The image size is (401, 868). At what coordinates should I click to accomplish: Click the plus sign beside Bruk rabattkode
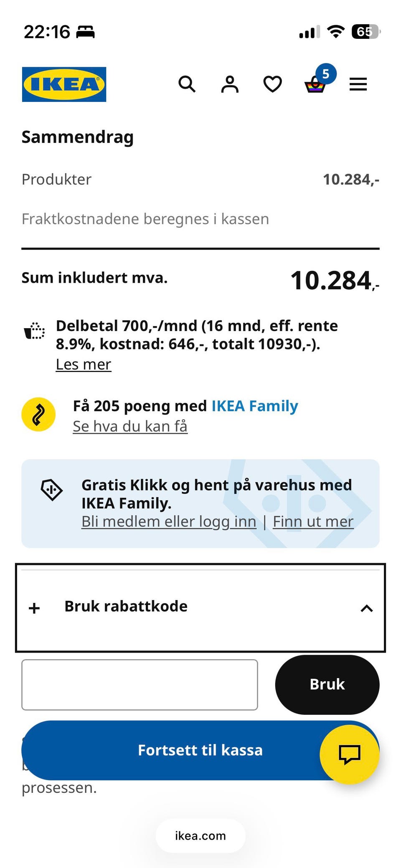(x=34, y=608)
